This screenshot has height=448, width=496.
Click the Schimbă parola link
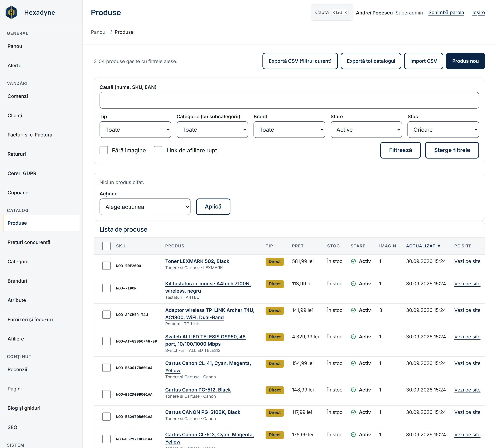coord(446,13)
